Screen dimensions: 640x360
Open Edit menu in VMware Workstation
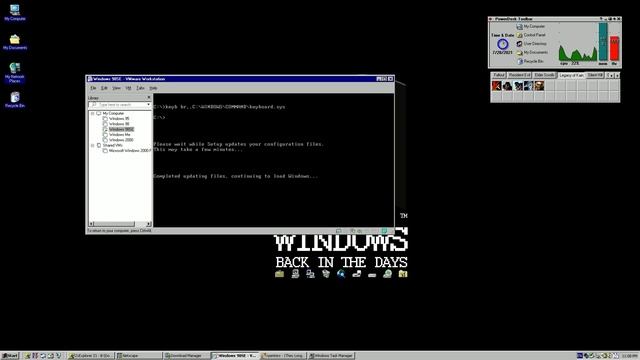[104, 88]
